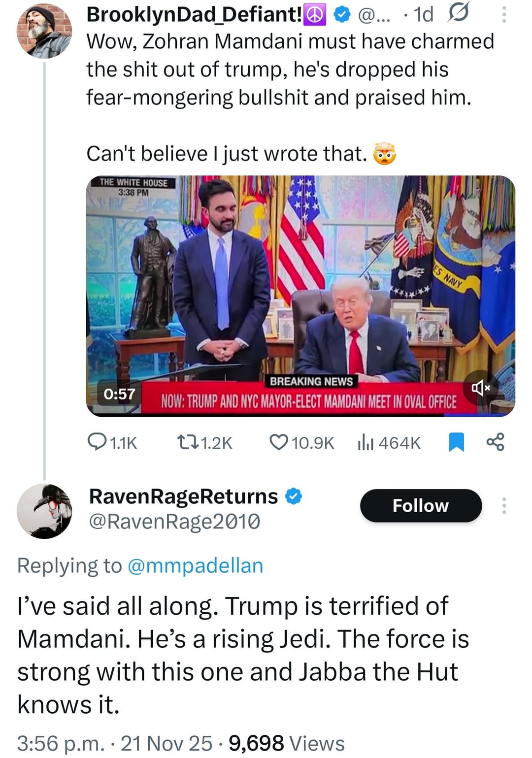Follow RavenRageReturns
This screenshot has height=758, width=532.
point(421,506)
